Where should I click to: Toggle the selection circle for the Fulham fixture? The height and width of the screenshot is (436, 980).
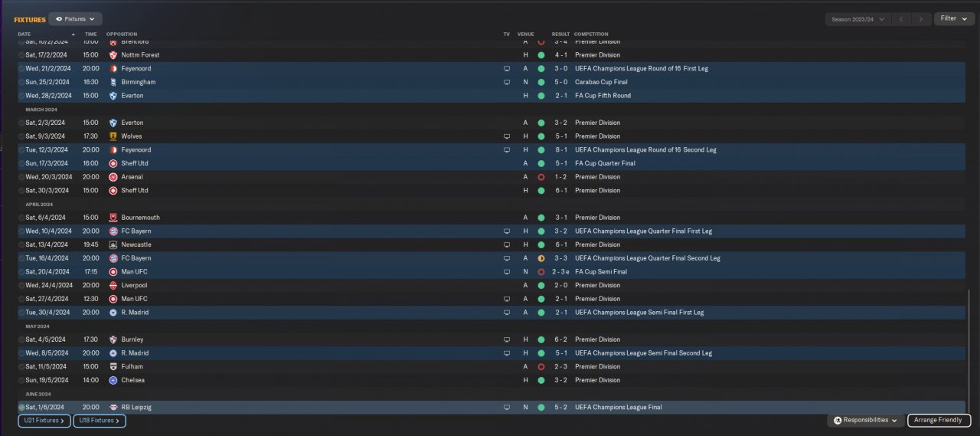click(21, 367)
